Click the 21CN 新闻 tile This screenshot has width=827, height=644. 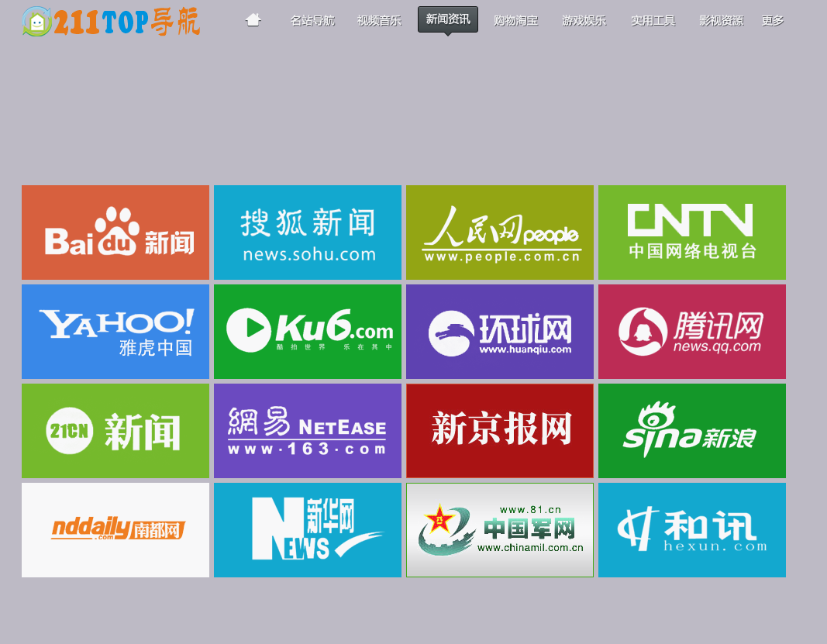(x=115, y=431)
